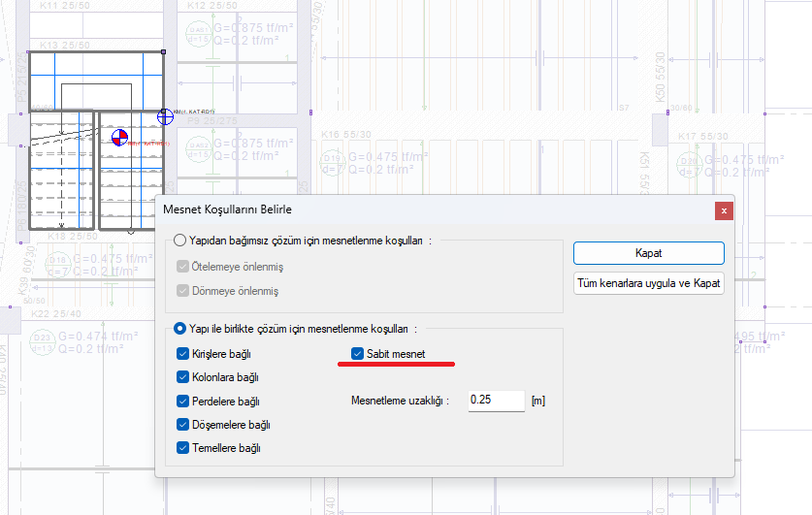Screen dimensions: 812x515
Task: Toggle 'Döşemelere bağlı' checkbox
Action: pos(184,424)
